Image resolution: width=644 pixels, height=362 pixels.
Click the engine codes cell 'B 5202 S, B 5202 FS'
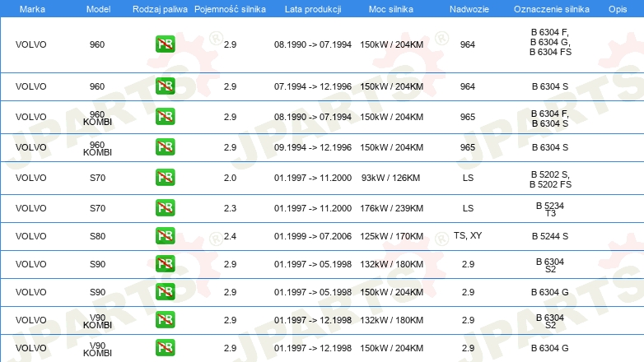[550, 179]
